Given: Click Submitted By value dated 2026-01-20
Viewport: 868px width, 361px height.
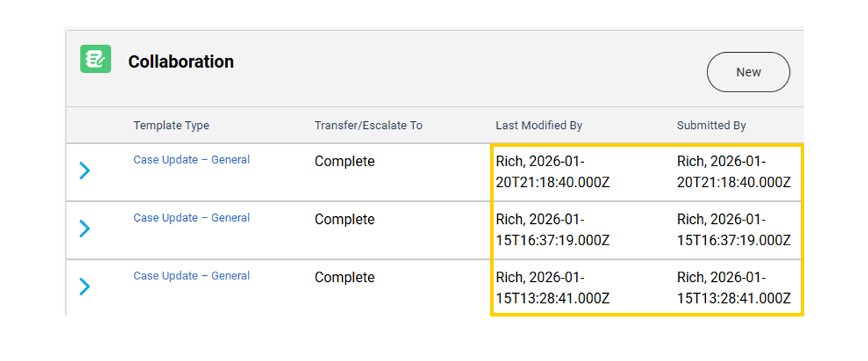Looking at the screenshot, I should (734, 172).
